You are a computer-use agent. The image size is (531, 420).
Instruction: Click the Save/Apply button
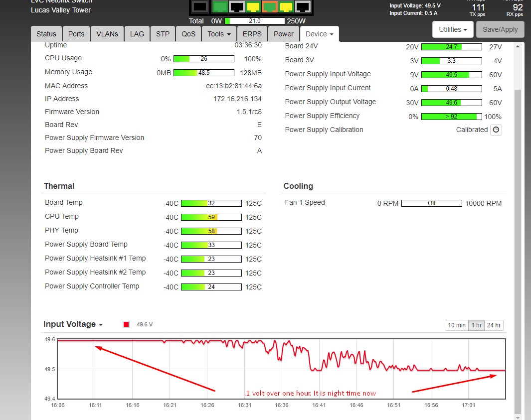click(x=500, y=30)
